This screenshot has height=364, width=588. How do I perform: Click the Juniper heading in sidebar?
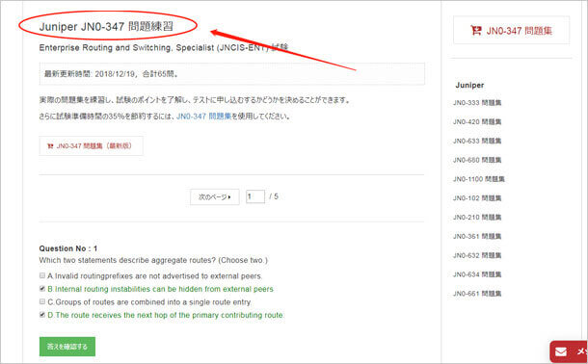click(469, 86)
